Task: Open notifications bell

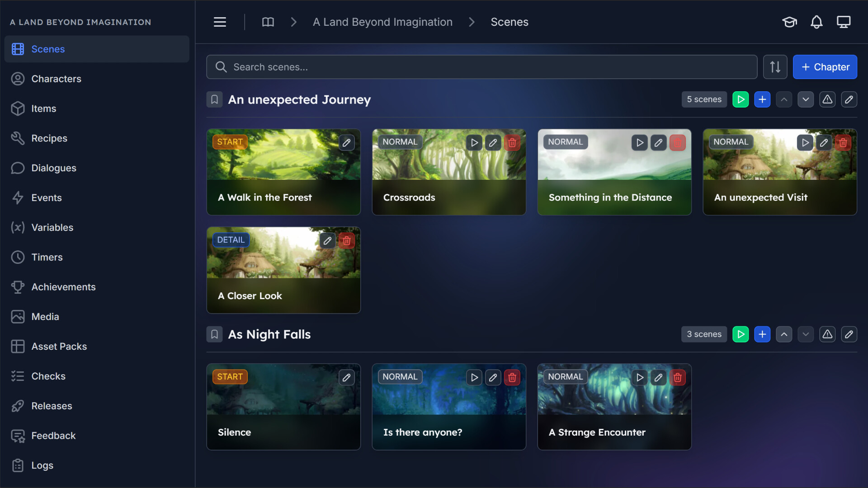Action: (816, 22)
